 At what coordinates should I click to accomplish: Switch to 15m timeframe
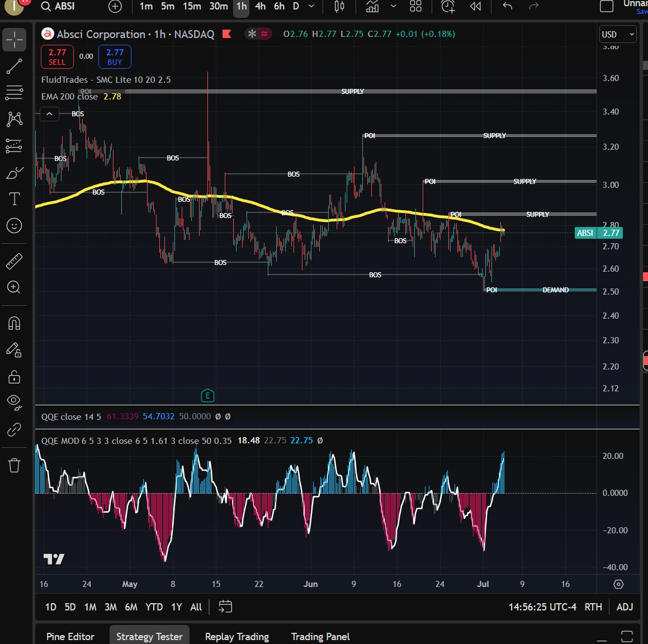(x=192, y=6)
